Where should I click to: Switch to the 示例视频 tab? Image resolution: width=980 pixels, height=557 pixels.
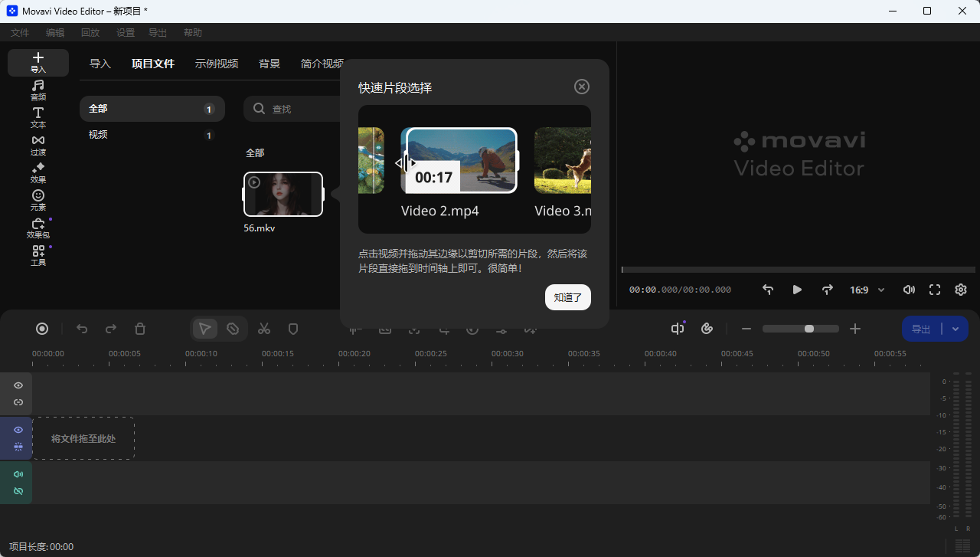[217, 64]
